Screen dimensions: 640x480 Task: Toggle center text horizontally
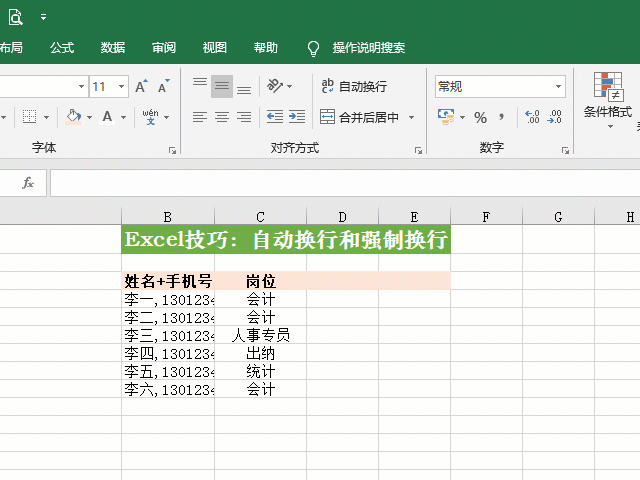pyautogui.click(x=222, y=117)
